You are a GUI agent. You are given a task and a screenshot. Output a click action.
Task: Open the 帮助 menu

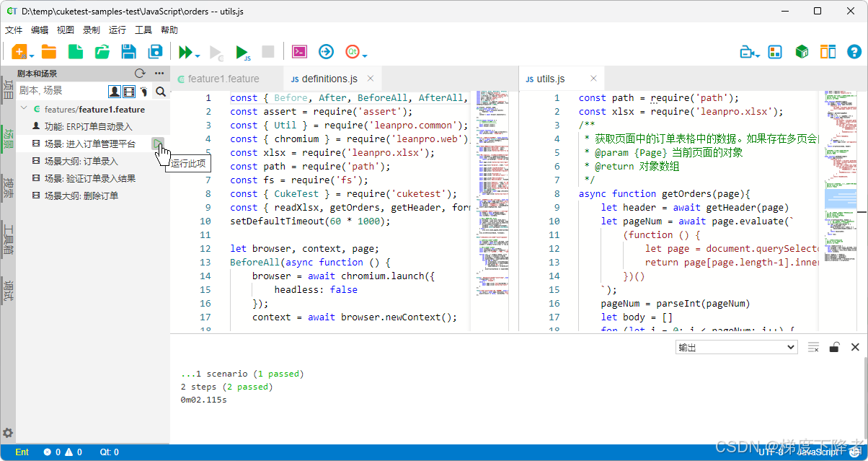pos(169,30)
